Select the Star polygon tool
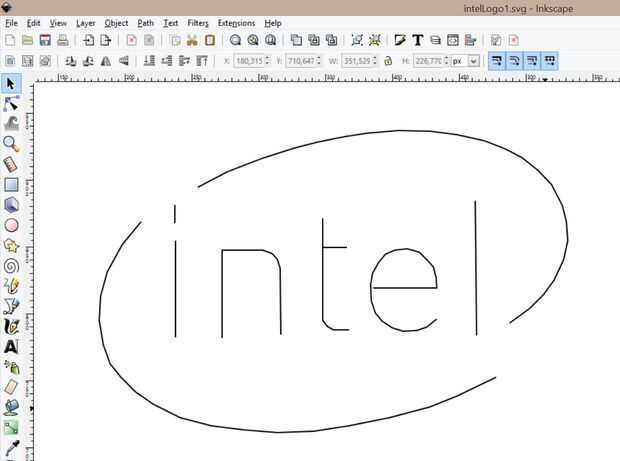The image size is (620, 461). [11, 246]
